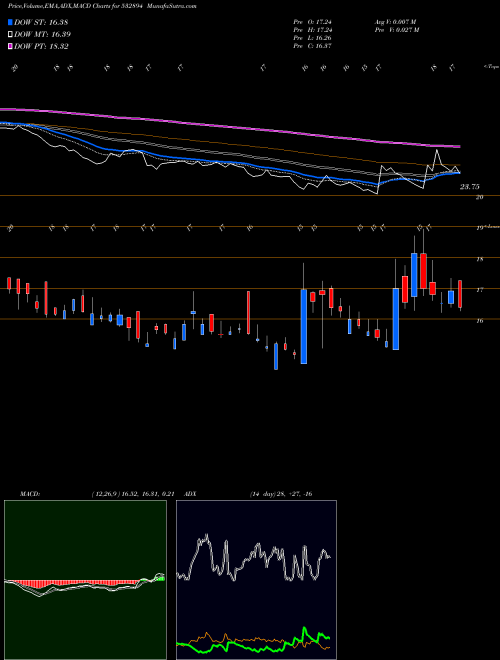Click the ADX panel label
The height and width of the screenshot is (660, 500).
tap(191, 494)
